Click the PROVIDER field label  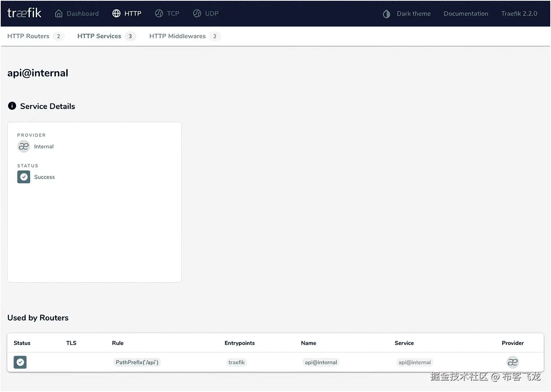pyautogui.click(x=31, y=135)
